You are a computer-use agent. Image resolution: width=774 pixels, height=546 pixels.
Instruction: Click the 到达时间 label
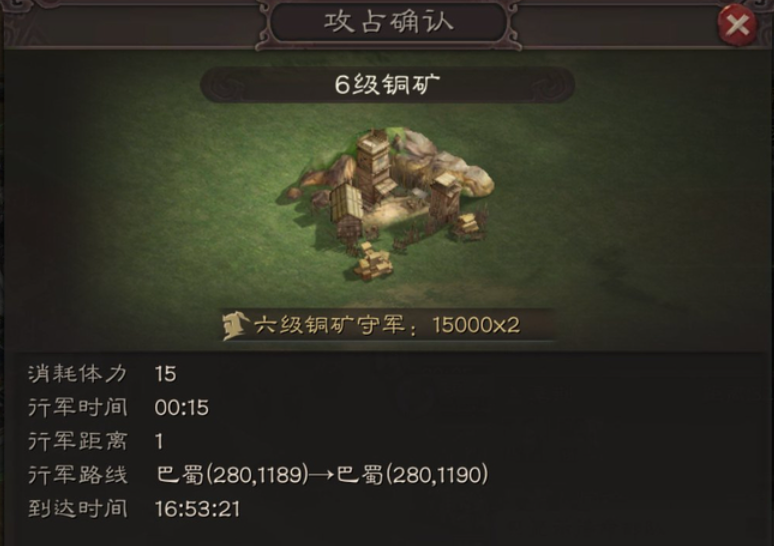coord(77,508)
